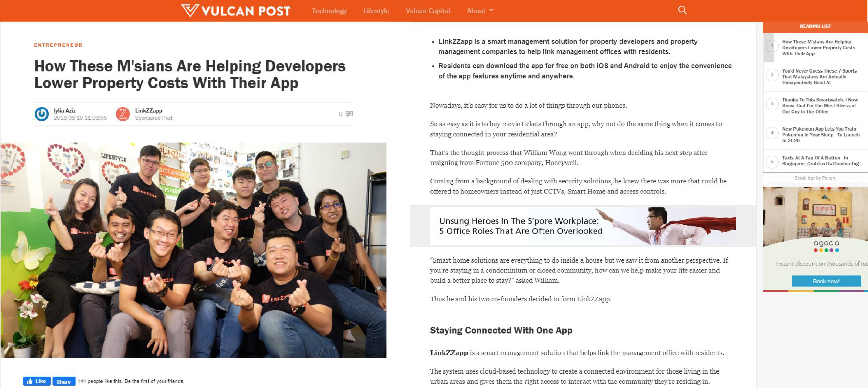Open the search magnifier icon
This screenshot has height=388, width=868.
(682, 10)
